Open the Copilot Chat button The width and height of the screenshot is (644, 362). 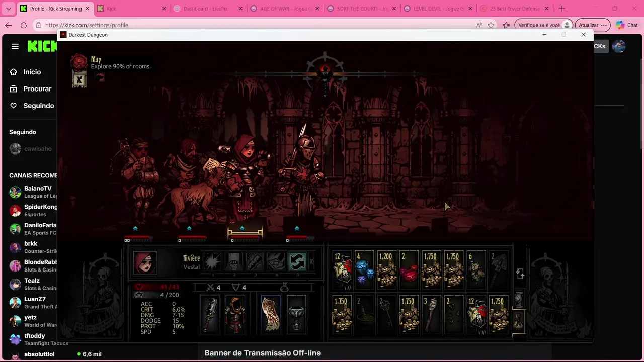click(627, 25)
